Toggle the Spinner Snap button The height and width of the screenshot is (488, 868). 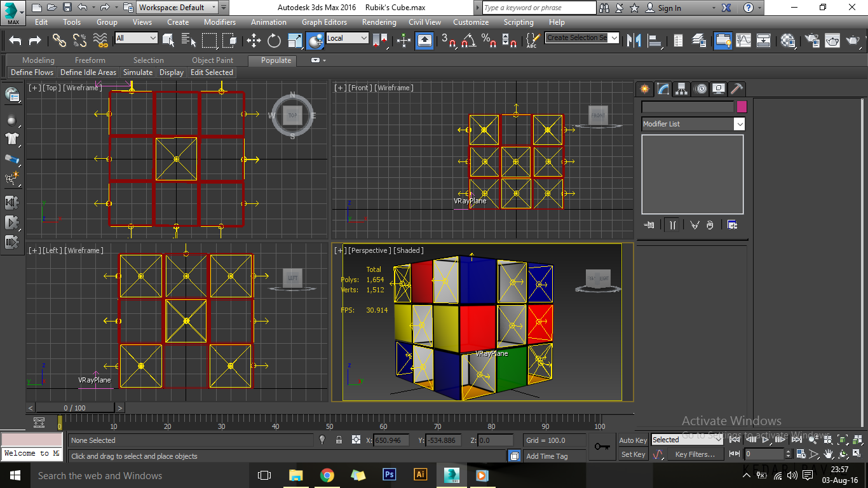tap(509, 41)
